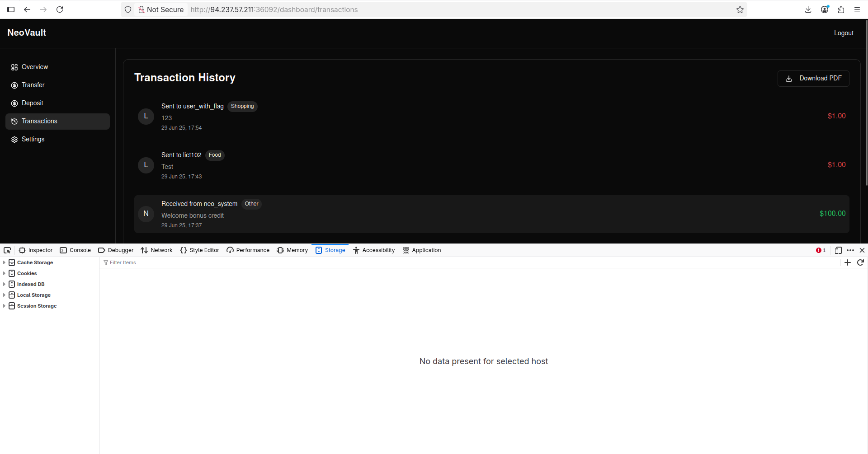
Task: Switch to the Console tab
Action: (x=75, y=250)
